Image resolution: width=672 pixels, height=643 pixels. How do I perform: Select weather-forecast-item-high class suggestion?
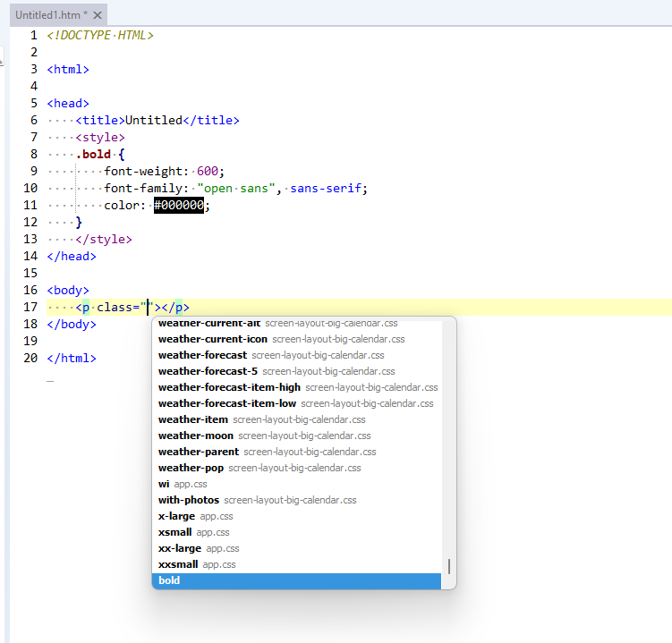(229, 387)
